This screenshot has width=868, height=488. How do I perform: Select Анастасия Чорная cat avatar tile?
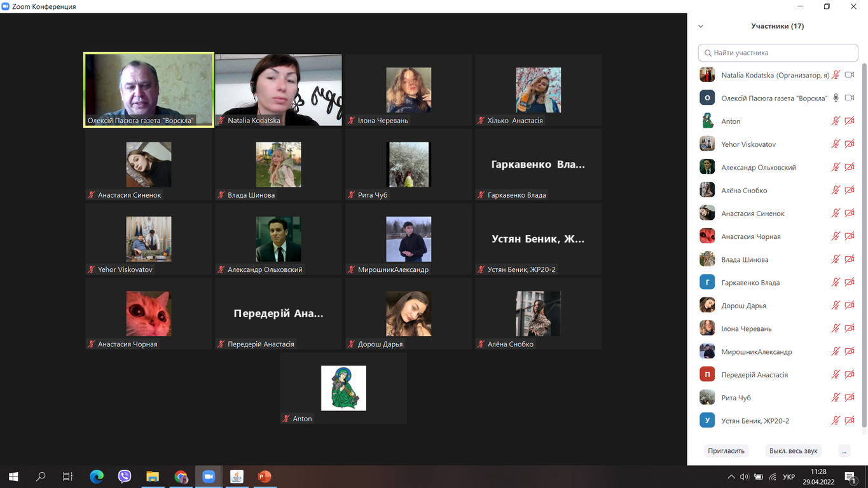click(149, 313)
